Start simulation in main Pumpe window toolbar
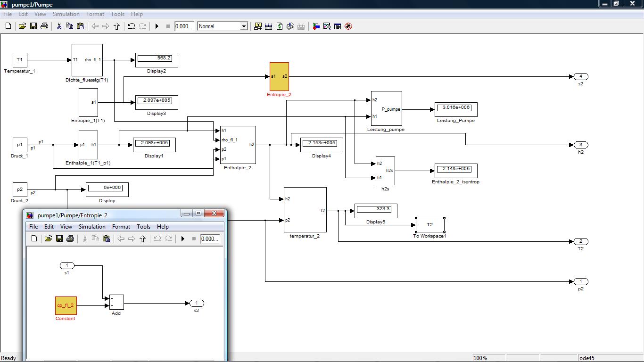The height and width of the screenshot is (362, 644). point(157,26)
